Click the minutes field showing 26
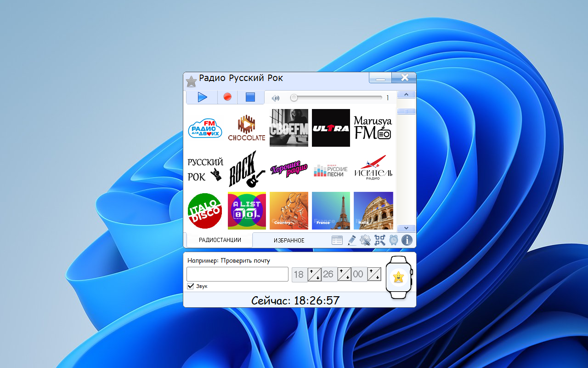The height and width of the screenshot is (368, 588). point(328,275)
